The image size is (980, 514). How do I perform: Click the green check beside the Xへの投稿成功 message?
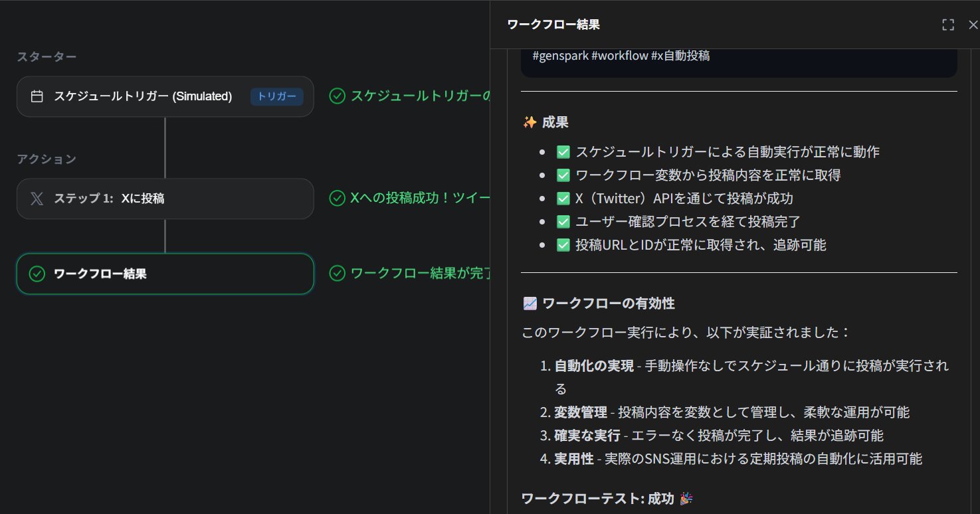click(338, 198)
